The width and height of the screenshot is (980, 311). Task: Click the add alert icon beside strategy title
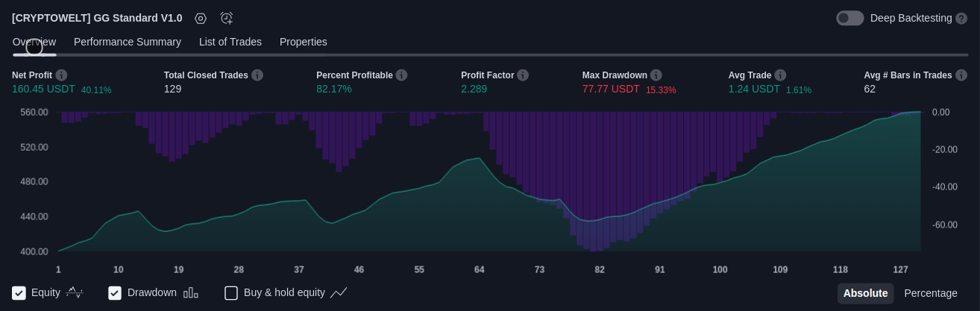pos(227,18)
